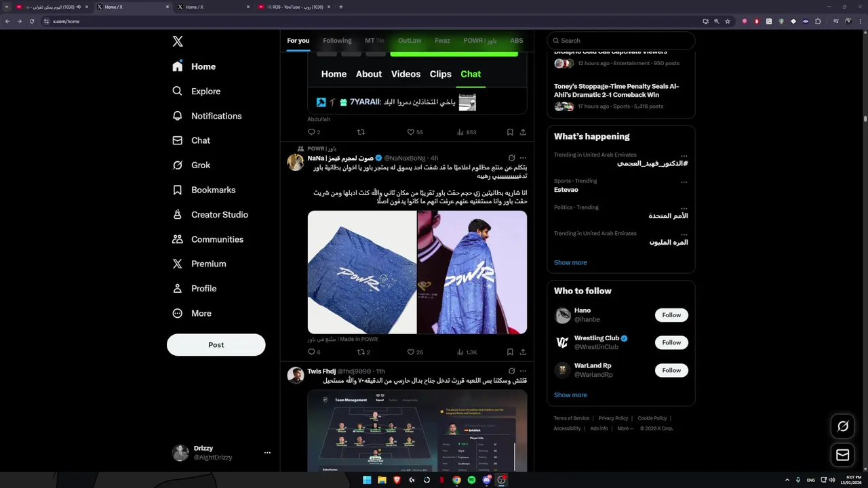Screen dimensions: 868x488
Task: Open options for الأمم المتحدة trend
Action: (684, 208)
